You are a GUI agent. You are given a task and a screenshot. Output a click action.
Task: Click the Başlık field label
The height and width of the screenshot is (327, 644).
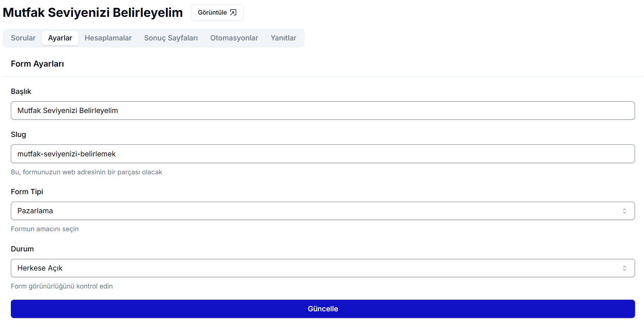[21, 92]
